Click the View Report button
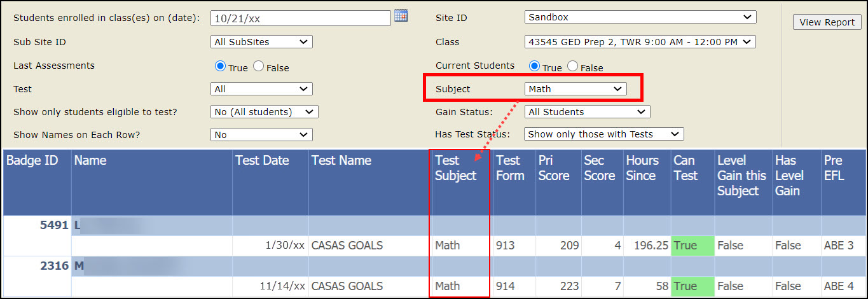The image size is (868, 299). pyautogui.click(x=827, y=22)
